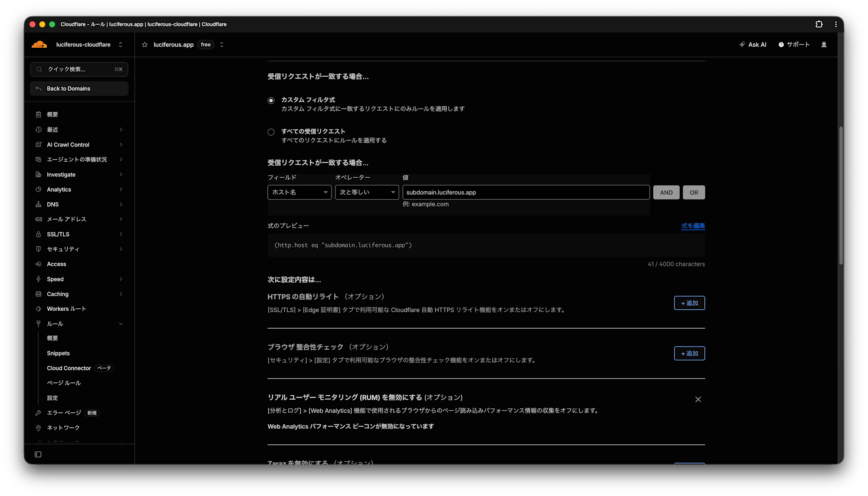Add the ブラウザ 整合性チェック setting
The width and height of the screenshot is (868, 496).
(x=689, y=353)
